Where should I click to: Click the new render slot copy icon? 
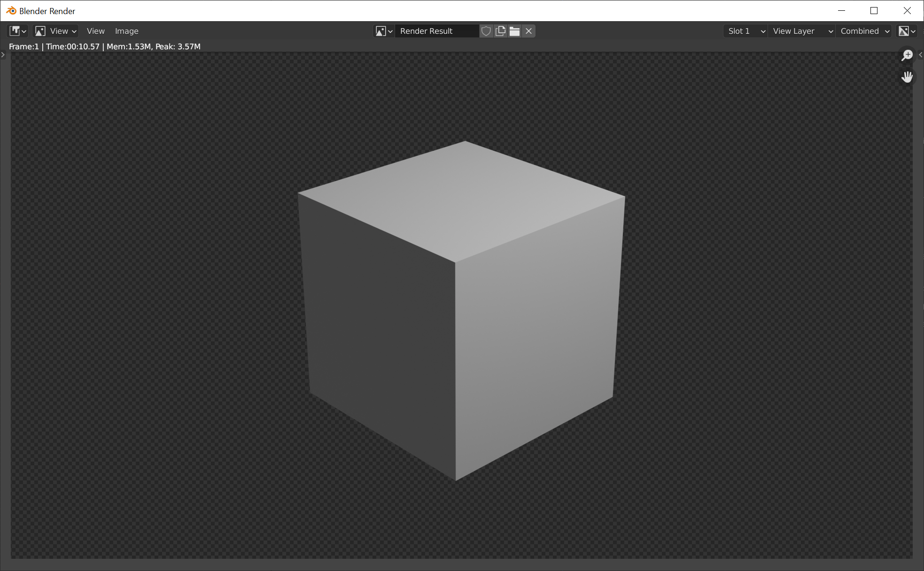[502, 31]
